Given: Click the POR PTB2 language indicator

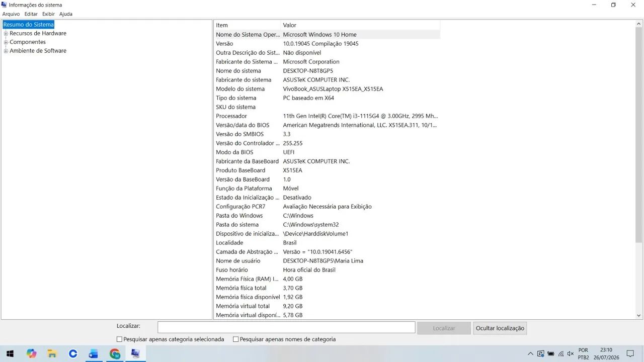Looking at the screenshot, I should tap(584, 354).
